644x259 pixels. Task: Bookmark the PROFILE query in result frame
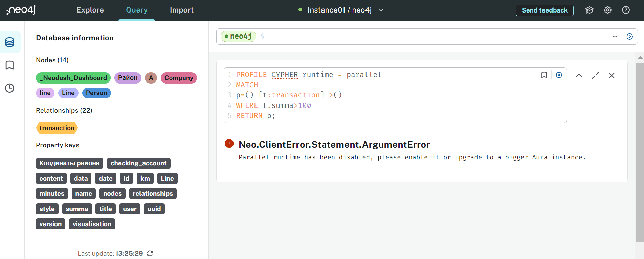click(544, 75)
